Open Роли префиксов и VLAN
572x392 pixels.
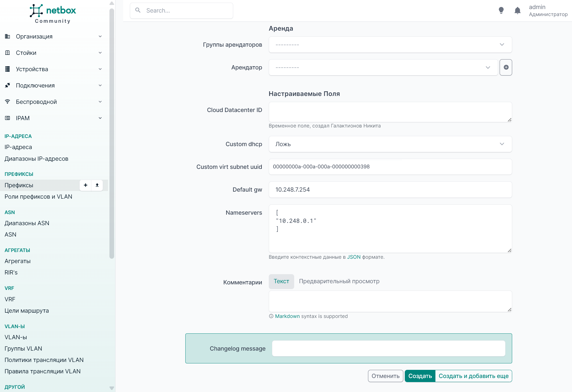39,197
